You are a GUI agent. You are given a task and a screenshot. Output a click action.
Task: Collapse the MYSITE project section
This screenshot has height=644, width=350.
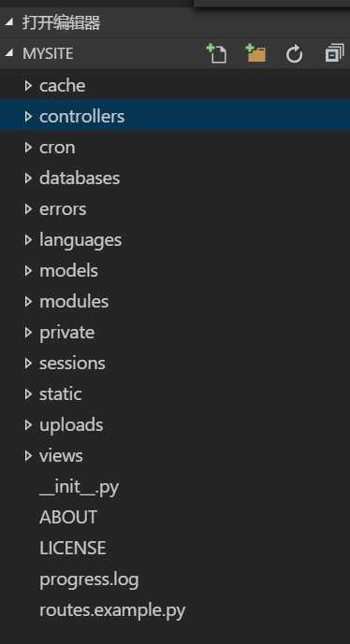coord(9,53)
